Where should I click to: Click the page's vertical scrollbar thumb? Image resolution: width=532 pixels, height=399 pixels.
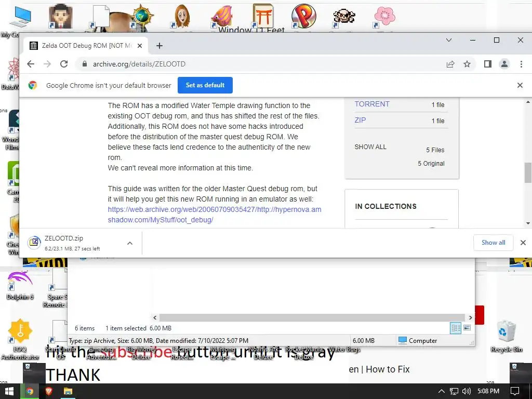[x=528, y=172]
